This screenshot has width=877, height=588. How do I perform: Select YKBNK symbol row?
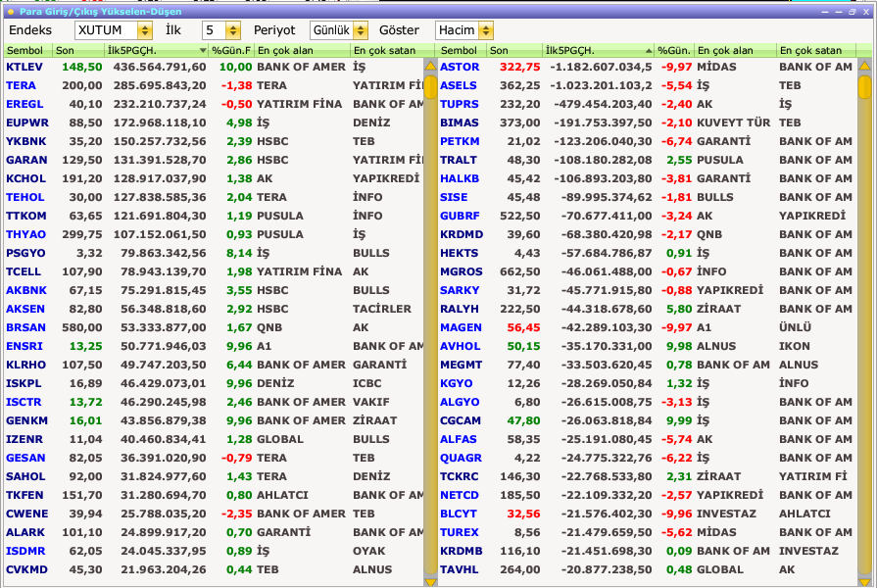(215, 141)
